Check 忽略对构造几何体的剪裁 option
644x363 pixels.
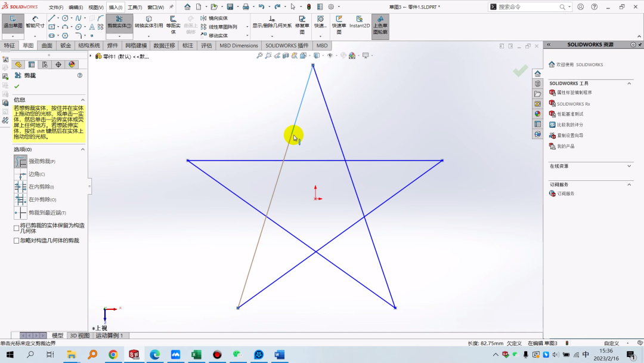pos(16,241)
